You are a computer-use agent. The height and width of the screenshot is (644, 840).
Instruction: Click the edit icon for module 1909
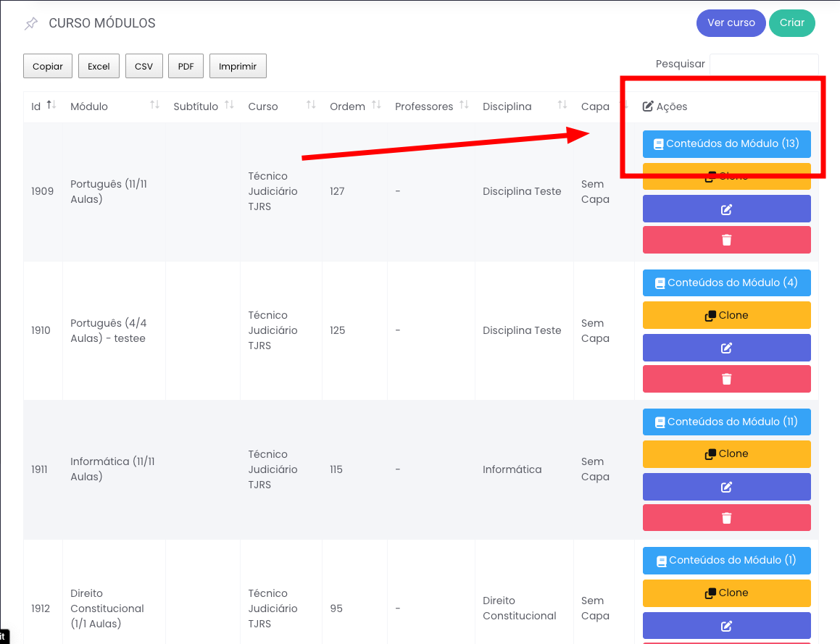[x=726, y=209]
